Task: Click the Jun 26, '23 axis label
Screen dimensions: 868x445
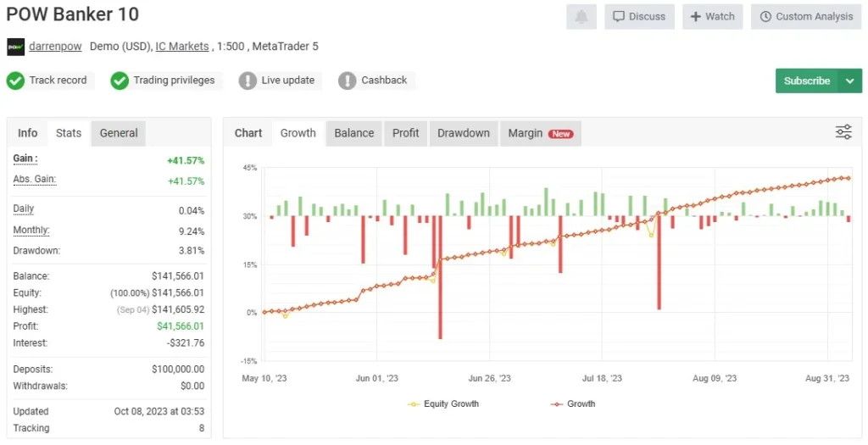Action: [x=489, y=379]
